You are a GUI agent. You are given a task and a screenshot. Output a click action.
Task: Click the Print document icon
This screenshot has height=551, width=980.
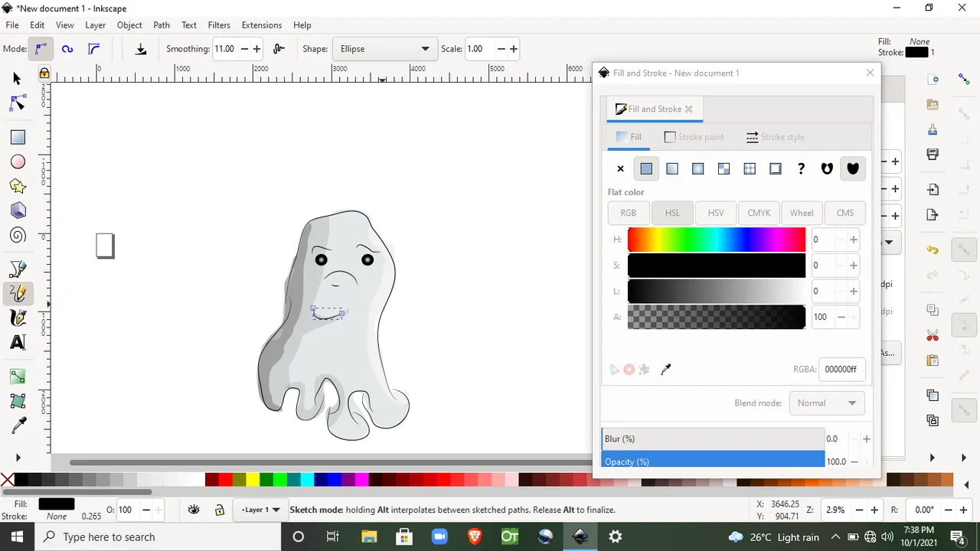click(933, 154)
